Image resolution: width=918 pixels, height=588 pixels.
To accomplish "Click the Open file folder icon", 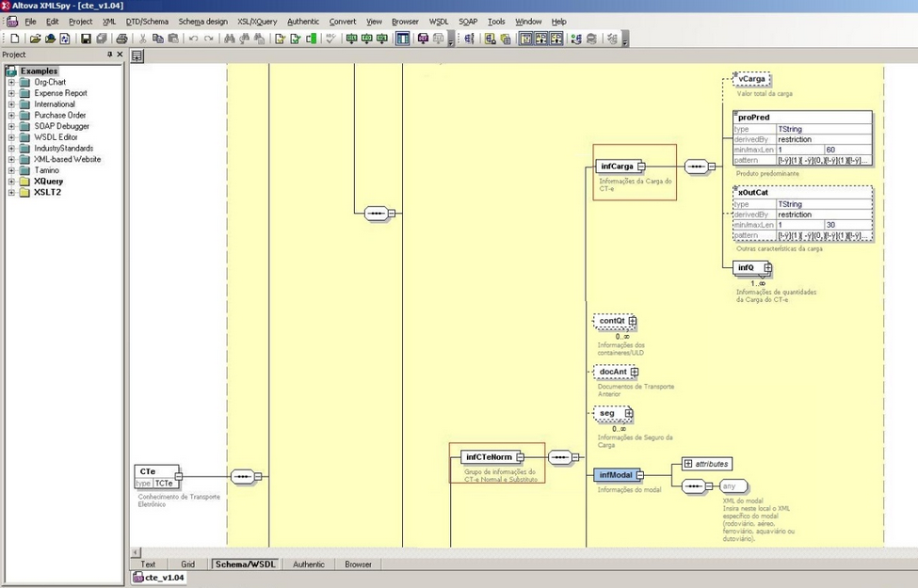I will click(35, 39).
